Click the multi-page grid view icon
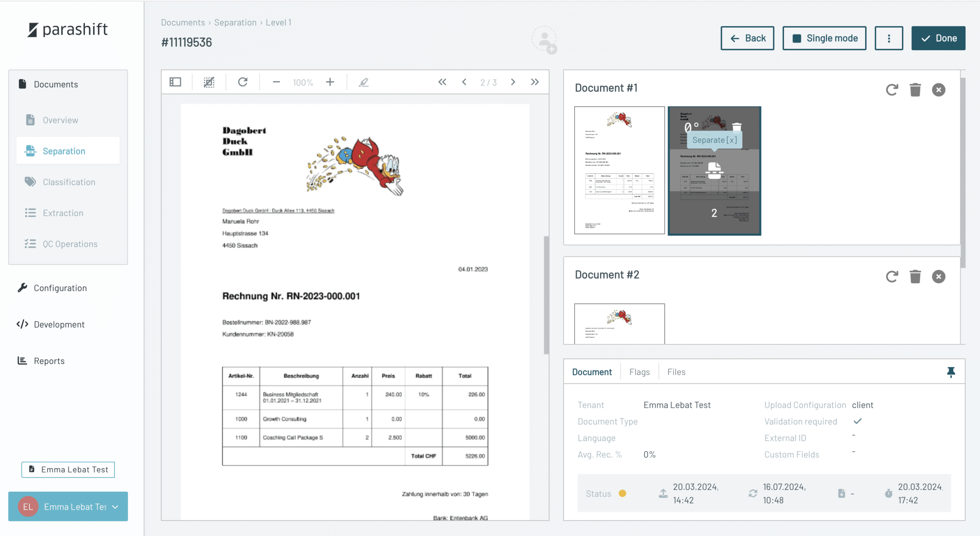The width and height of the screenshot is (980, 536). tap(175, 82)
